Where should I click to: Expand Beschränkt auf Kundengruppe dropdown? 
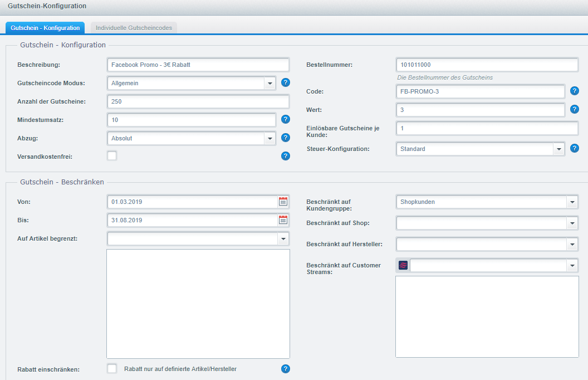click(572, 202)
